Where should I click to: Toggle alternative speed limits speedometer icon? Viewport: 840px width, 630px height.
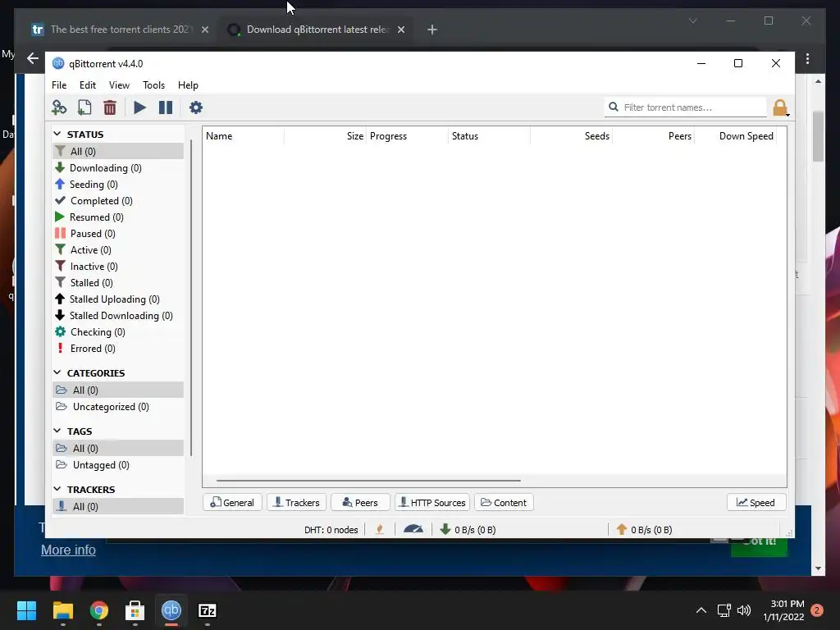tap(413, 530)
